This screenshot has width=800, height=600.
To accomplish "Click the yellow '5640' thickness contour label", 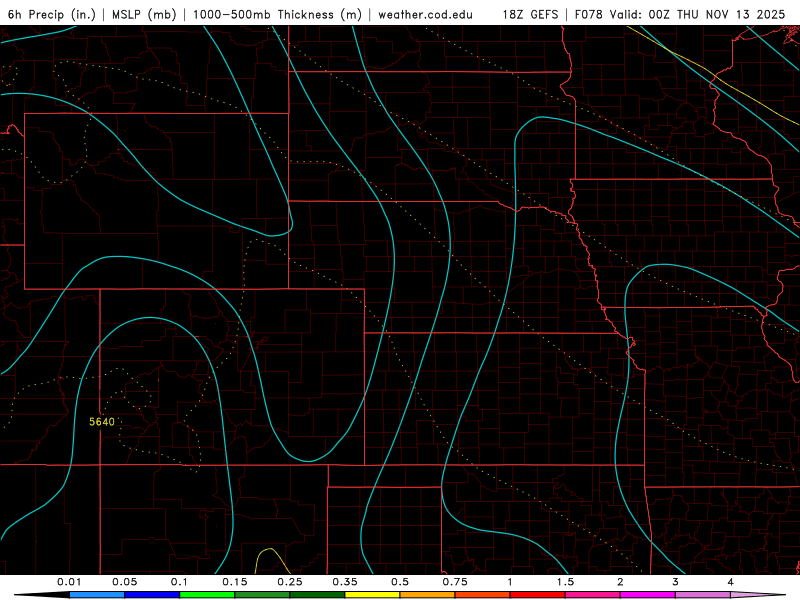I will pyautogui.click(x=102, y=422).
